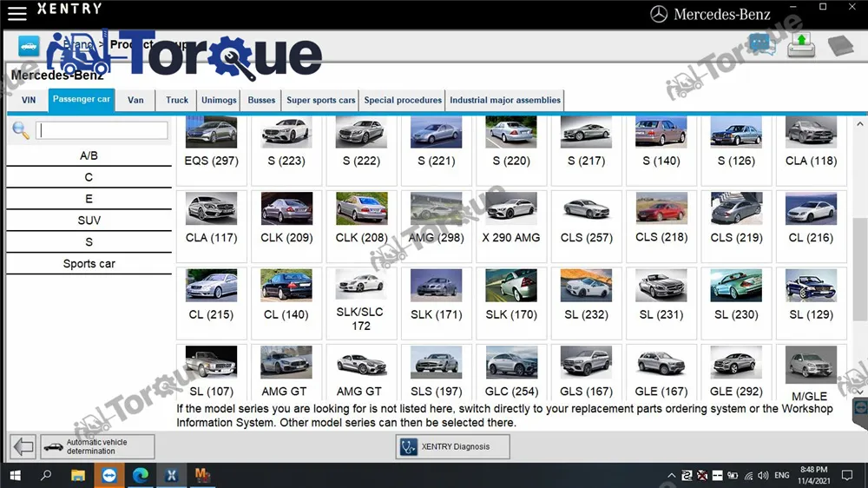Filter by A/B class

(x=89, y=155)
